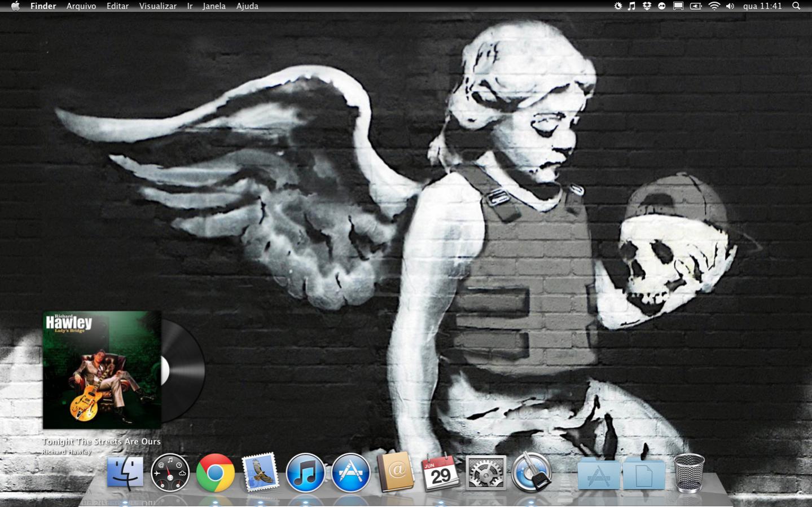Launch iTunes from the Dock

[x=305, y=473]
